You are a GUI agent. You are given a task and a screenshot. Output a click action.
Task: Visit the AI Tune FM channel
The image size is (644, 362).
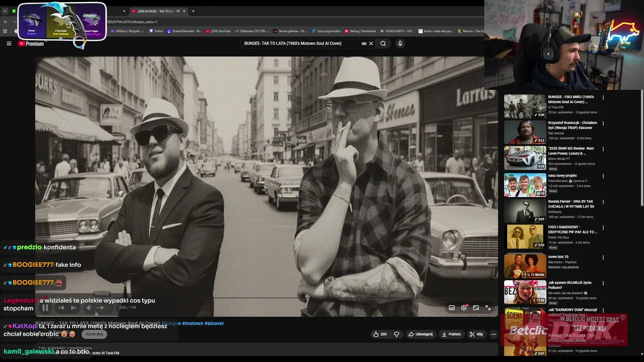tap(555, 107)
